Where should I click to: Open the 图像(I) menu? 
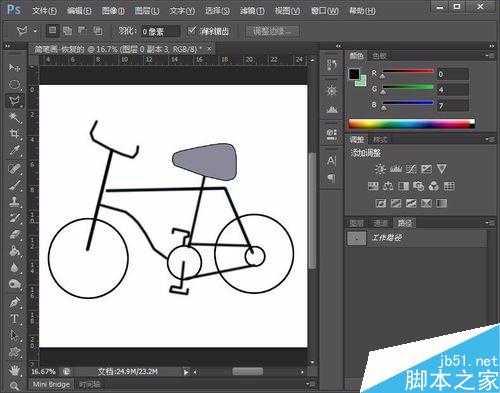tap(113, 11)
